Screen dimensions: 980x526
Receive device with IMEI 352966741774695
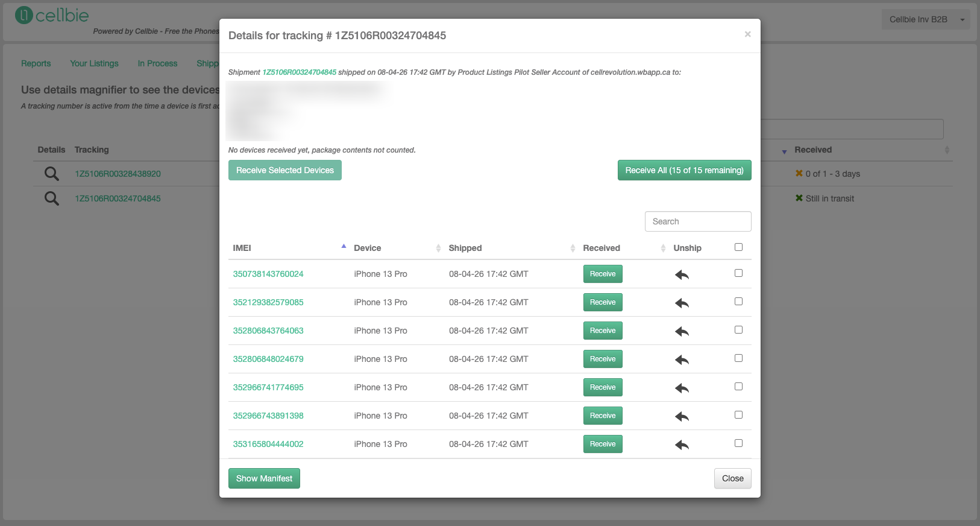click(x=603, y=387)
